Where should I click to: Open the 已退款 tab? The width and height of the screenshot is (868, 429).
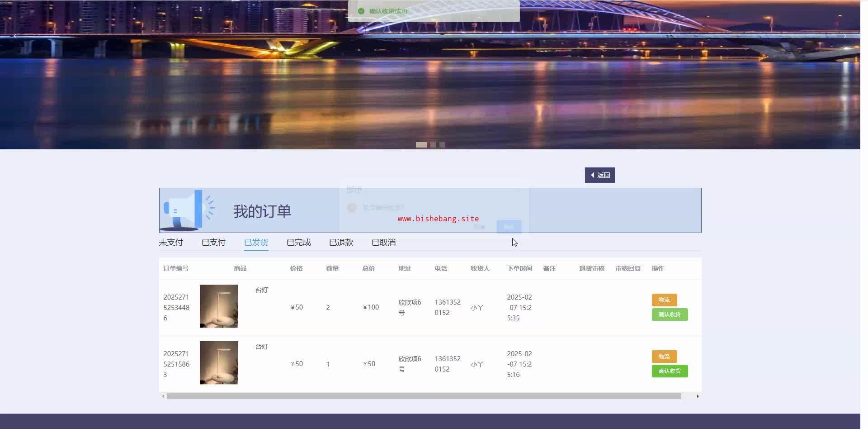point(341,243)
